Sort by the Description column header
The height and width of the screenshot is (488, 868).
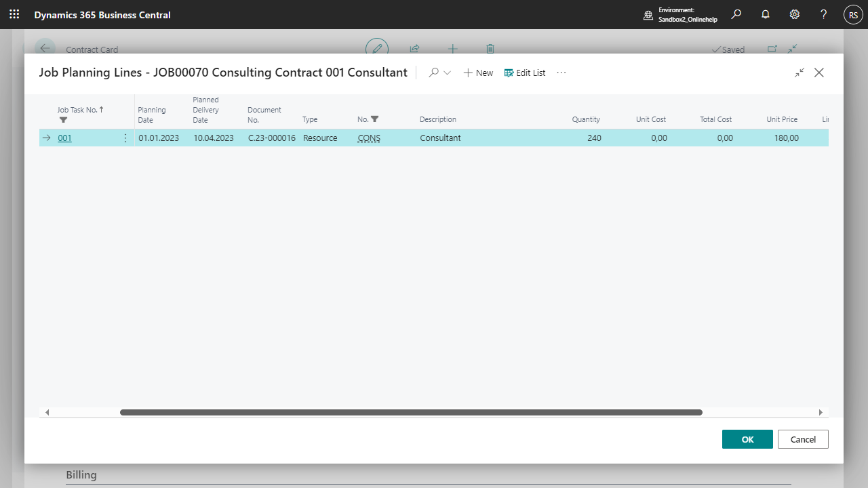click(x=437, y=119)
